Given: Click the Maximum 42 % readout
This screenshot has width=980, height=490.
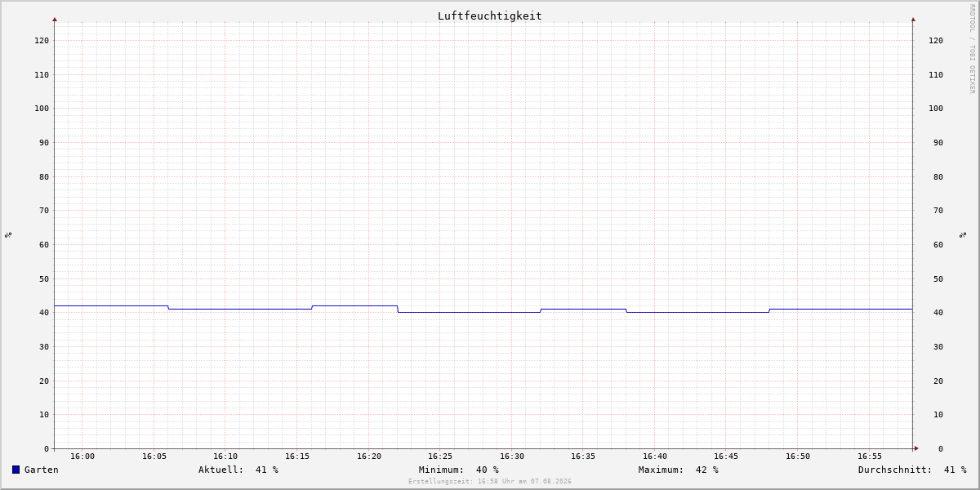Looking at the screenshot, I should point(679,470).
